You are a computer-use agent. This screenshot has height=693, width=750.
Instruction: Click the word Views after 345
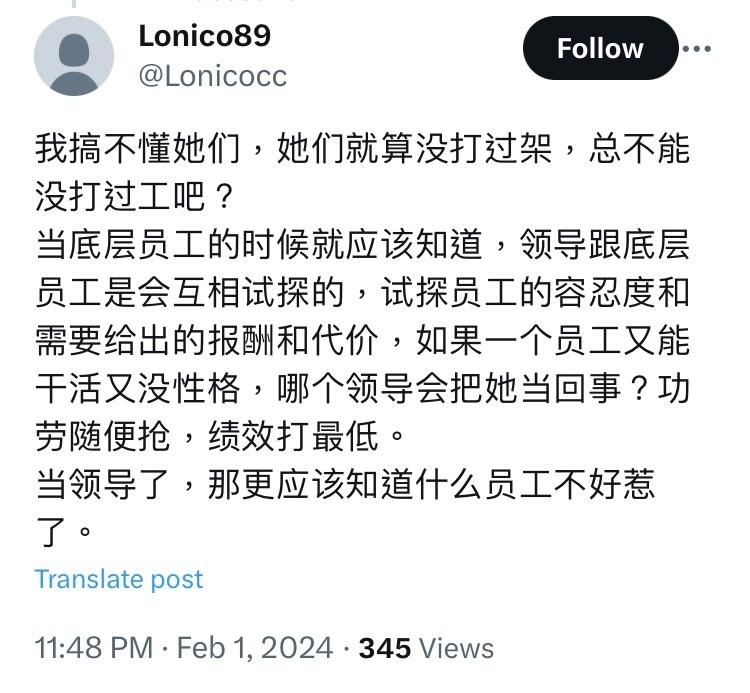(x=456, y=648)
